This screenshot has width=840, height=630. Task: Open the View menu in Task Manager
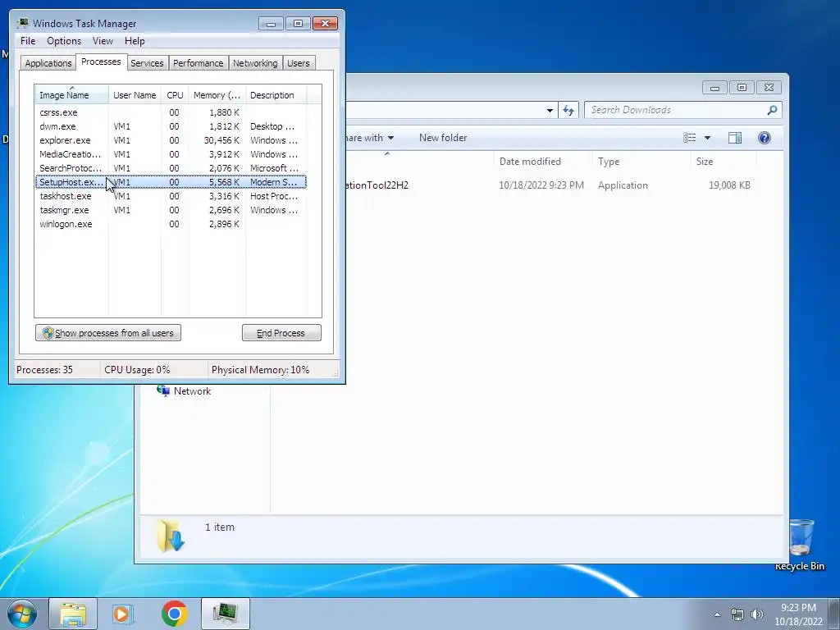tap(103, 41)
